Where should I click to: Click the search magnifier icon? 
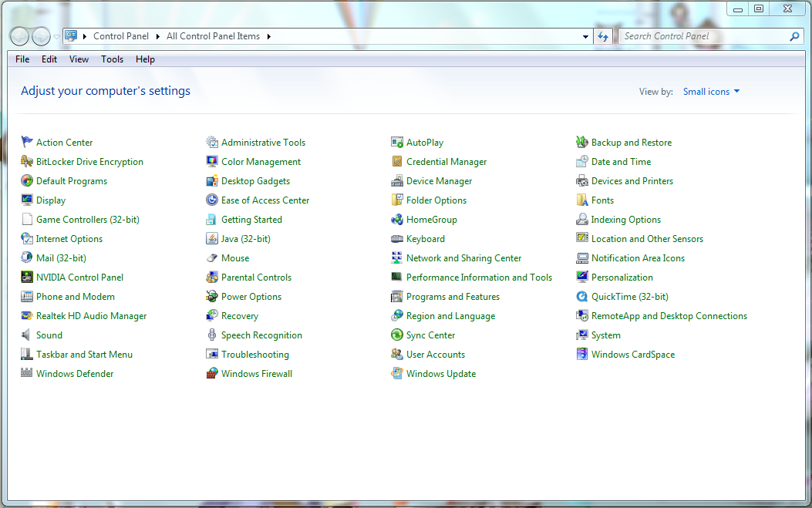pyautogui.click(x=794, y=36)
